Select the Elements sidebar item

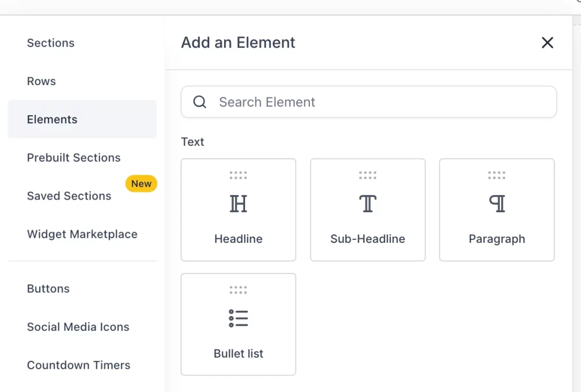tap(52, 120)
